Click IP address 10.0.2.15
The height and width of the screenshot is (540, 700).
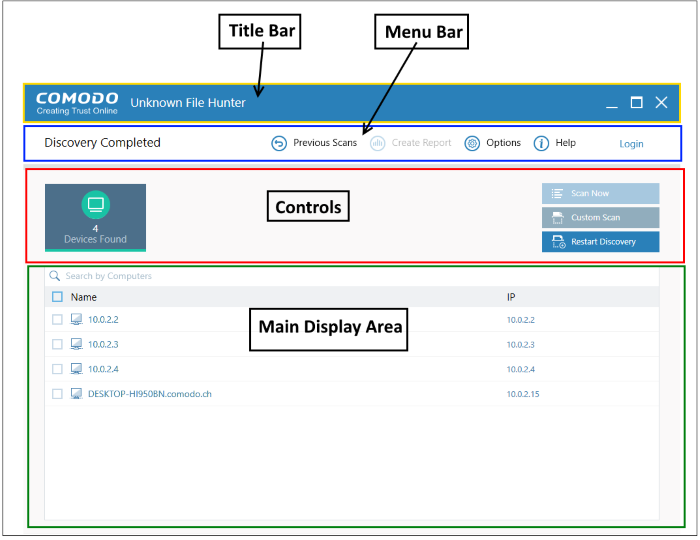click(x=523, y=394)
